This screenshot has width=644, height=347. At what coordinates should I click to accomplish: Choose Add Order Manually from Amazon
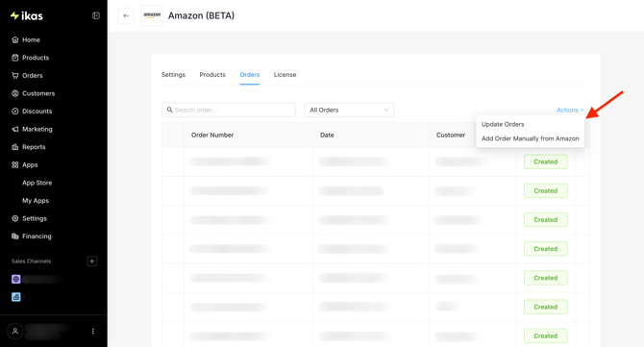tap(531, 138)
